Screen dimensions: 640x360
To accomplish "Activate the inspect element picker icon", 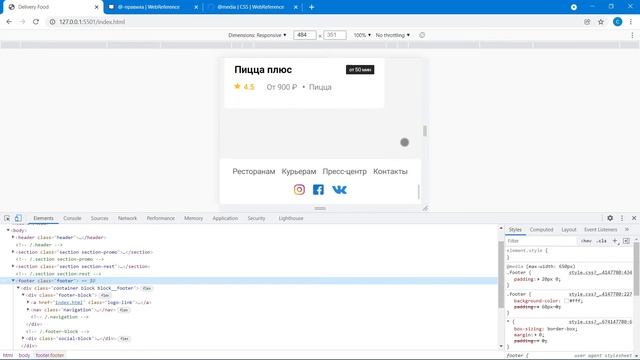I will [7, 218].
